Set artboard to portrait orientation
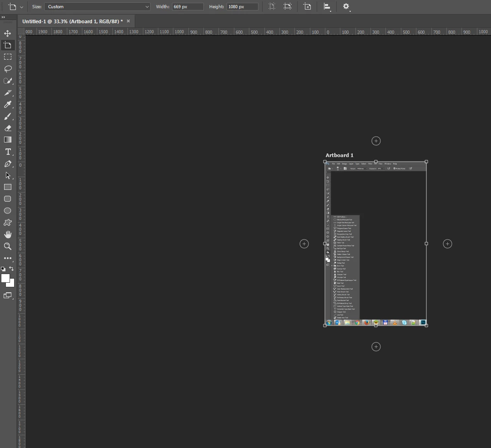The image size is (491, 448). (272, 6)
